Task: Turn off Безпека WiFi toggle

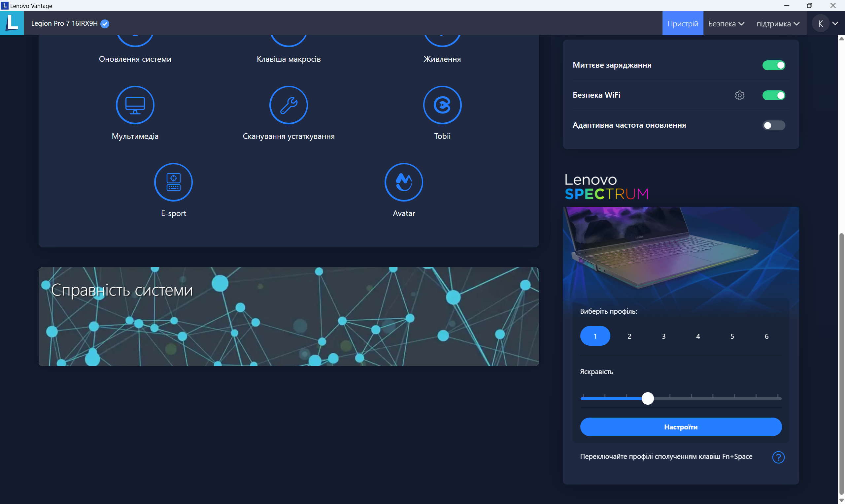Action: [x=774, y=95]
